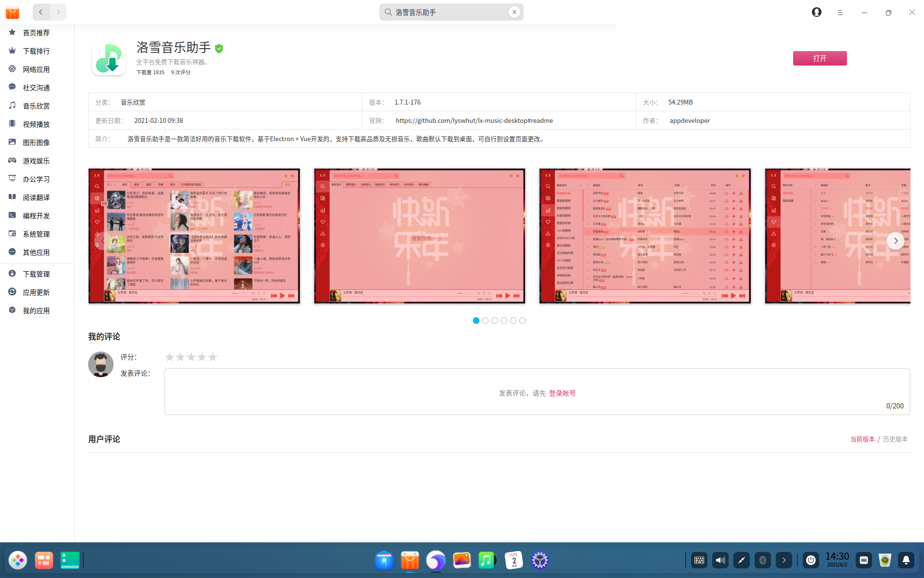Clear the search field text

[514, 12]
